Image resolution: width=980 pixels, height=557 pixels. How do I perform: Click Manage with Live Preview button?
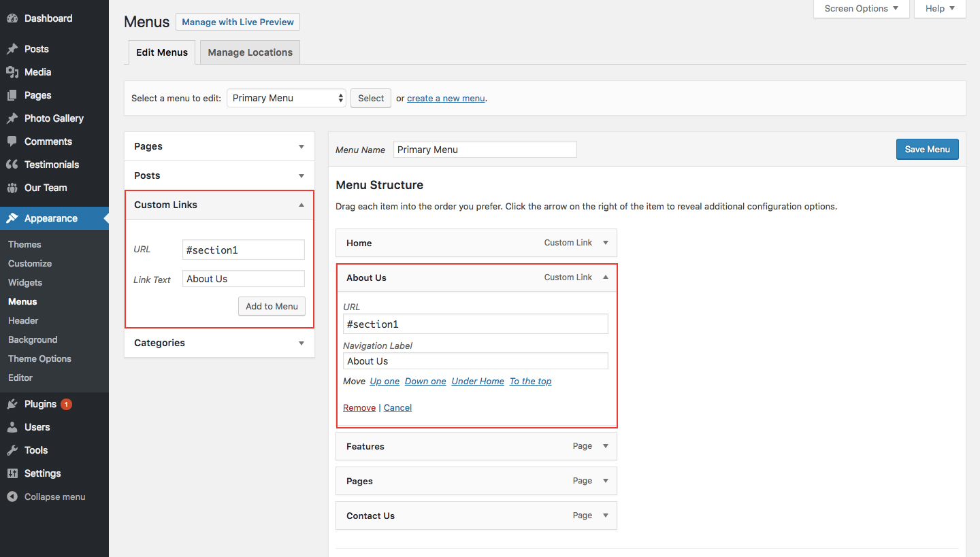(238, 22)
